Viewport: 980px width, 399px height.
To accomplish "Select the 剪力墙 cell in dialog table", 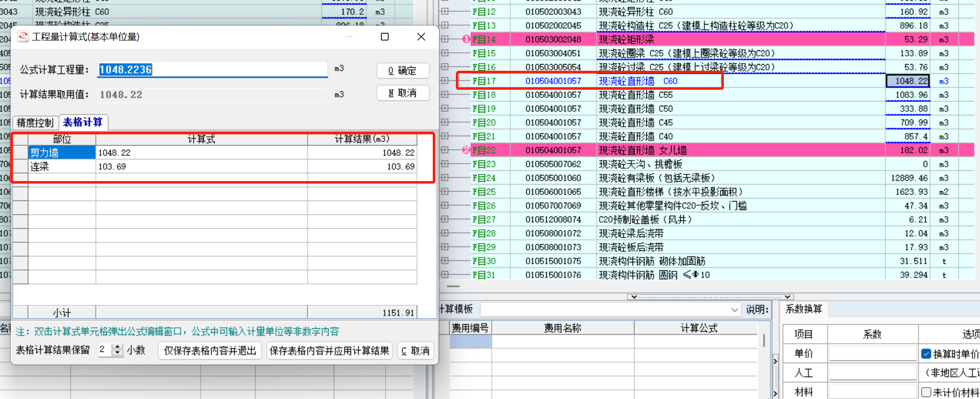I will 62,152.
